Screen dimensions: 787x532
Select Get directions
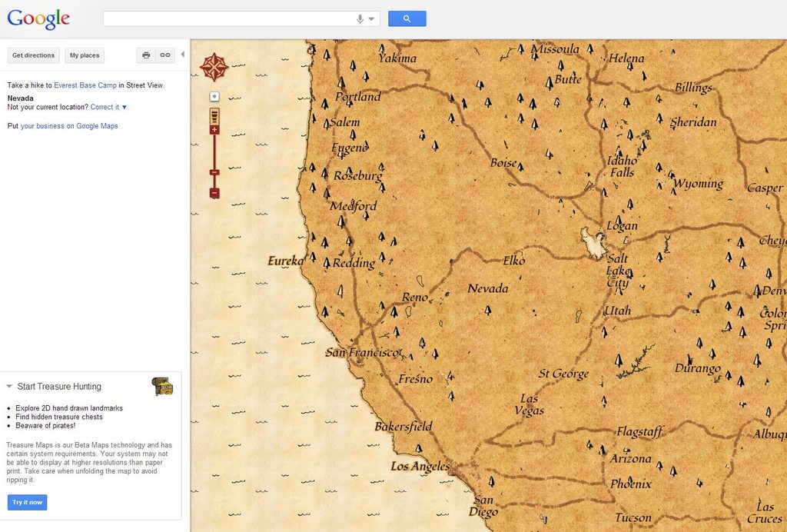pyautogui.click(x=33, y=55)
